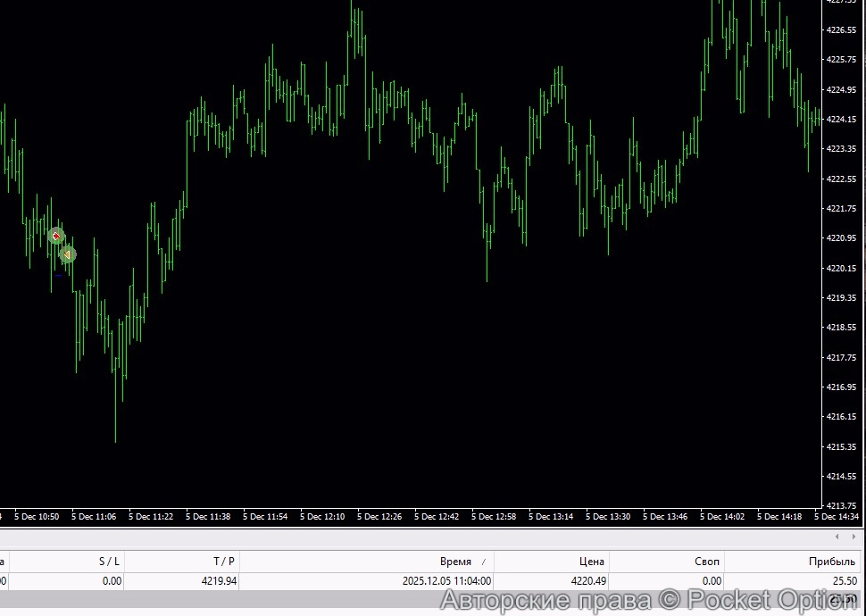Sort trades by the Время column header

pyautogui.click(x=455, y=562)
